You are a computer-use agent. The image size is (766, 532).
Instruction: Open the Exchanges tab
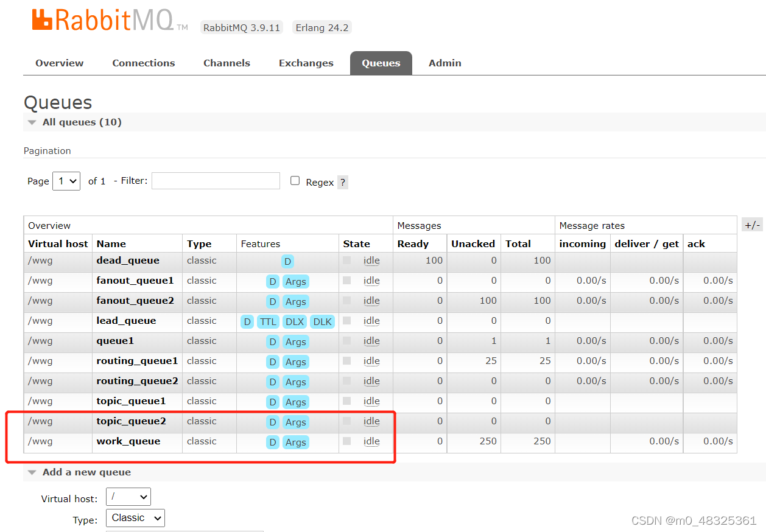306,63
